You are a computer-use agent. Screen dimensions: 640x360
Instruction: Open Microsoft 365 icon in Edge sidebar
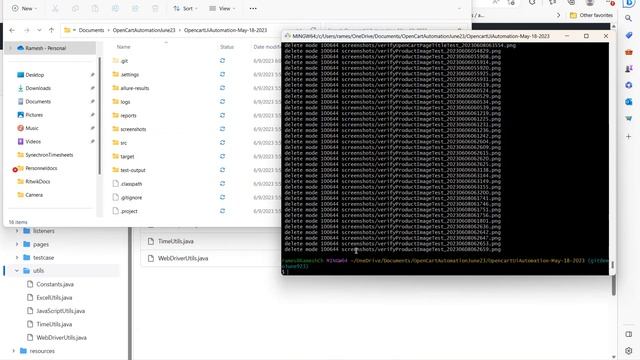[629, 85]
